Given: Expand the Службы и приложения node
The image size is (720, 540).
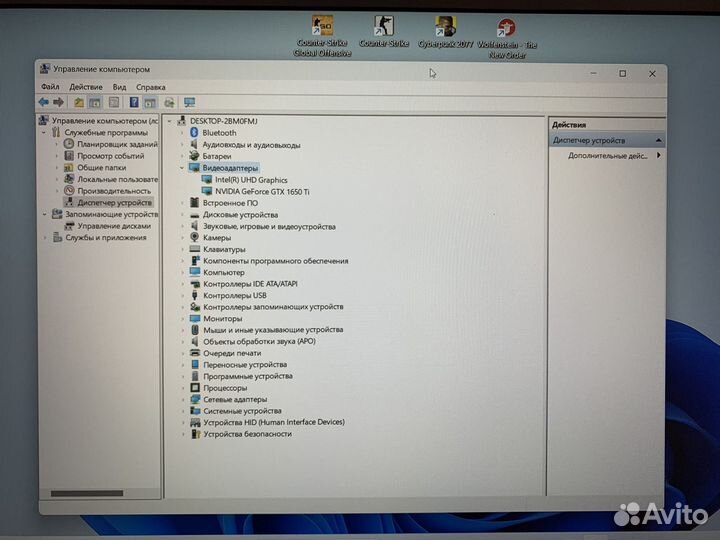Looking at the screenshot, I should pos(44,238).
